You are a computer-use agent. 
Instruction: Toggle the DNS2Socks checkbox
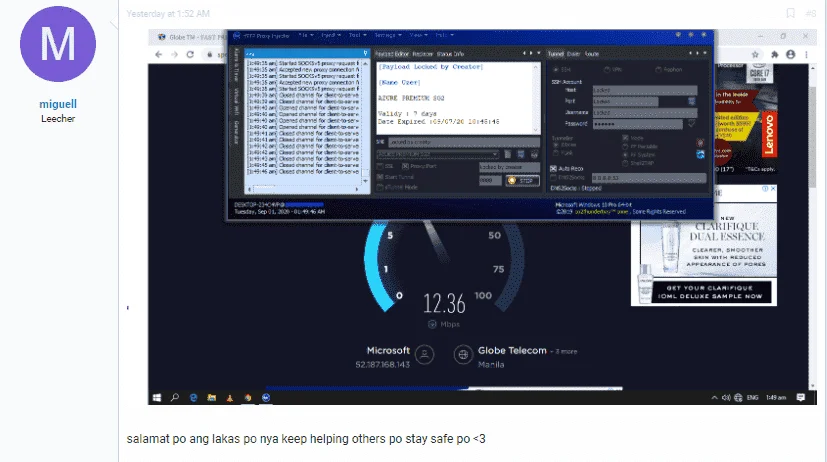point(553,178)
